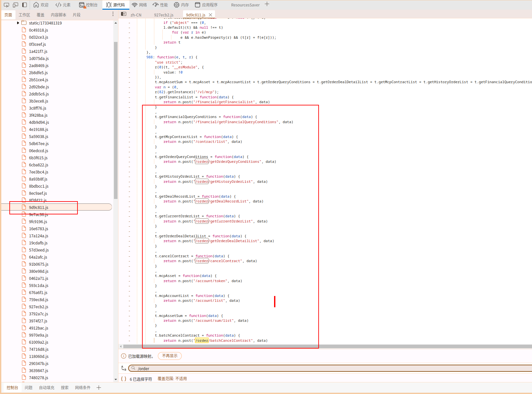Toggle the activity bar dock icon
Screen dimensions: 532x394
coord(25,5)
